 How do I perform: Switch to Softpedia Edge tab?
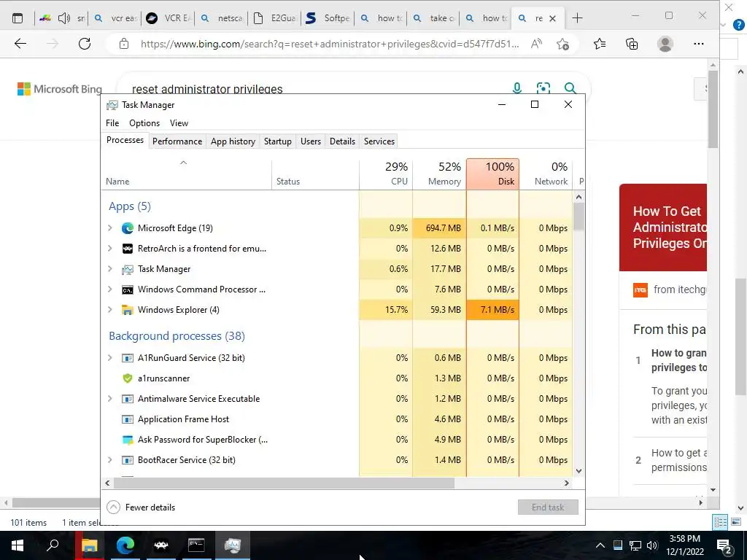pos(328,18)
